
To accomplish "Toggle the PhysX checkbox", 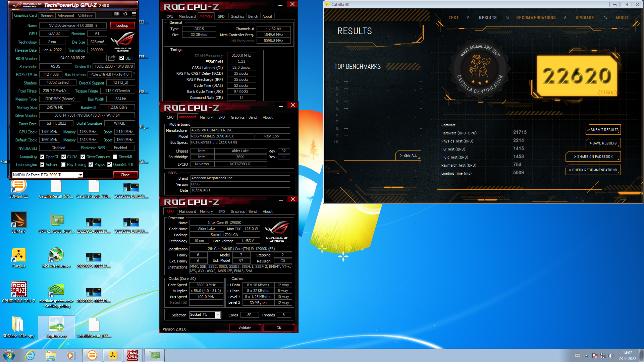I will click(x=91, y=165).
